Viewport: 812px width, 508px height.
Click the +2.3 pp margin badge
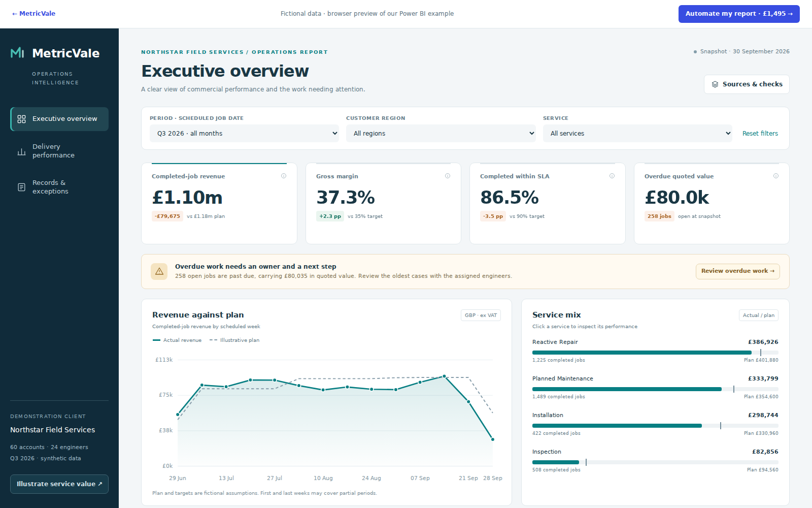tap(330, 216)
